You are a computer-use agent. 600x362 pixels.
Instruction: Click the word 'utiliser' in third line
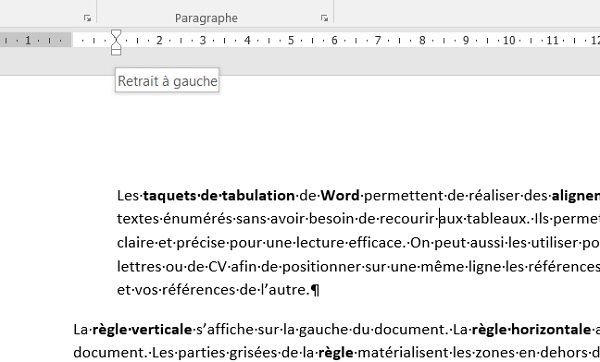click(553, 243)
